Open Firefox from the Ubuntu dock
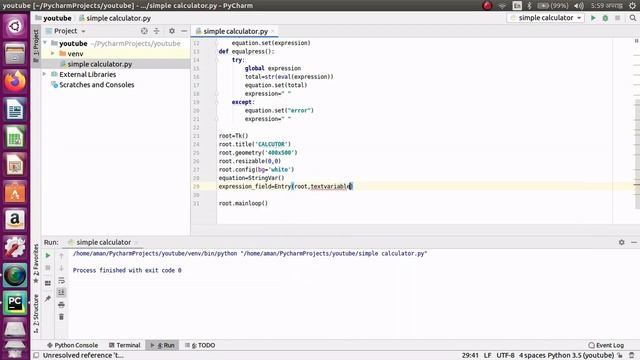The height and width of the screenshot is (360, 640). 15,81
